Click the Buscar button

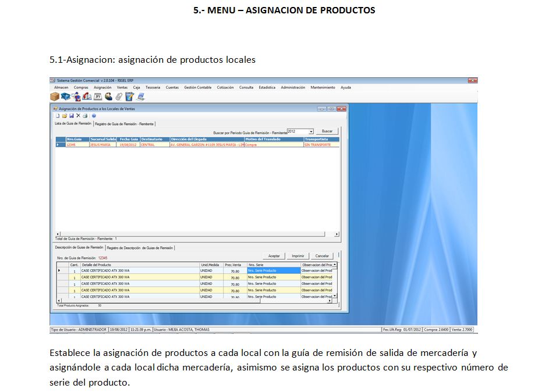point(327,131)
